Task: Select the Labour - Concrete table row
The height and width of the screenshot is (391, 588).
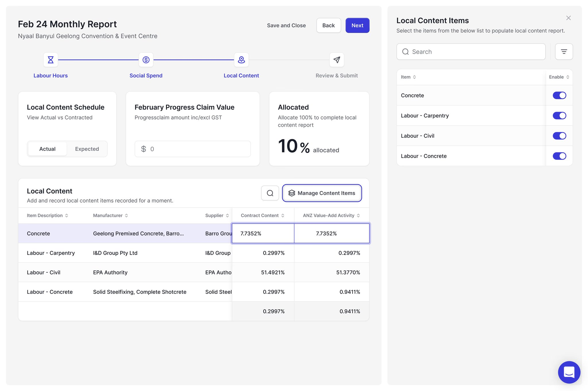Action: [x=194, y=292]
